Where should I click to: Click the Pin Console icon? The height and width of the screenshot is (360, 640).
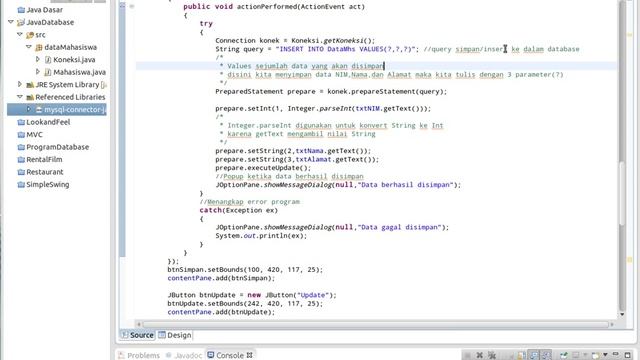click(x=563, y=355)
